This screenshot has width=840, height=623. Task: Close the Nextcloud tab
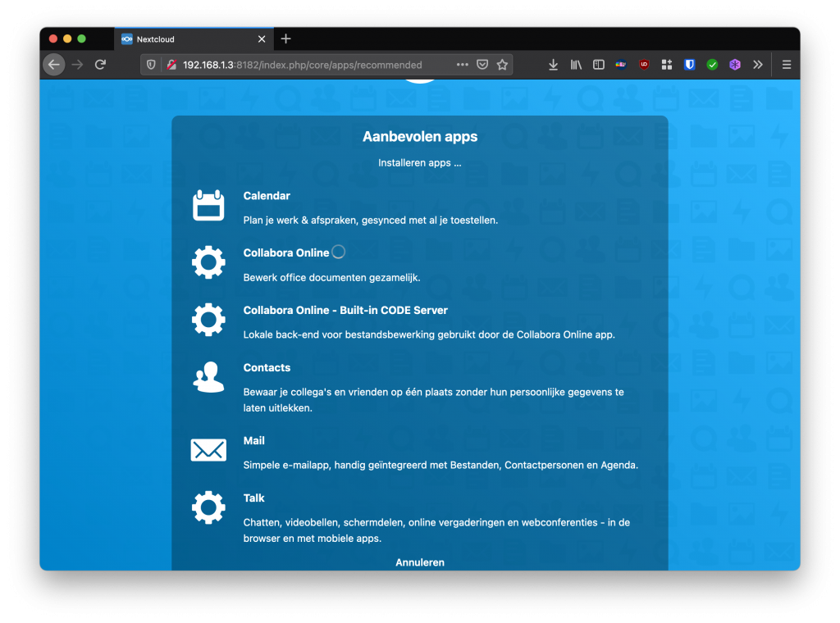tap(262, 39)
